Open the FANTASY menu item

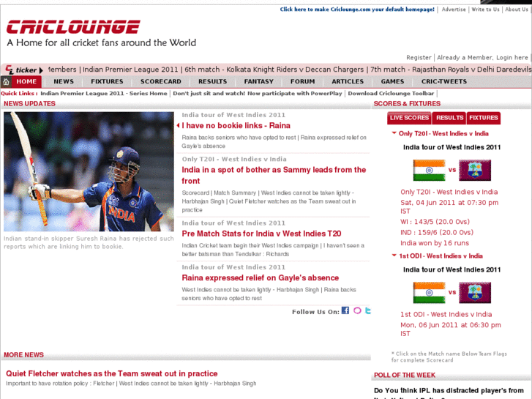point(258,81)
